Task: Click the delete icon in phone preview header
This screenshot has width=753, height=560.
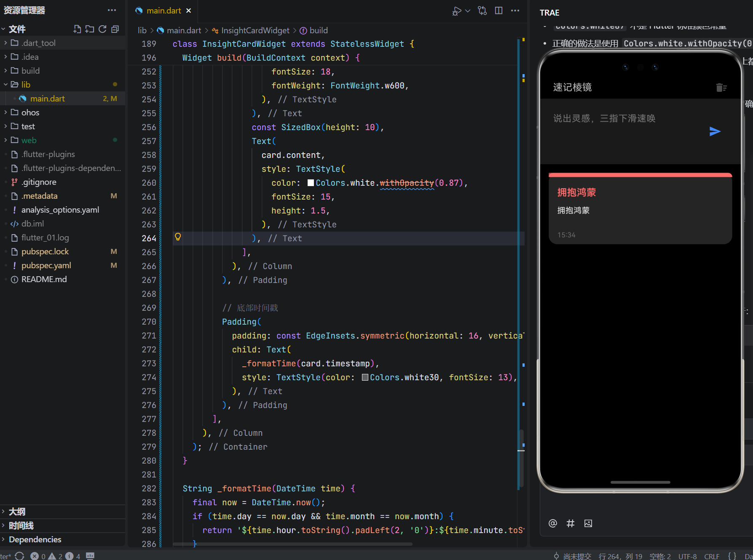Action: [x=721, y=88]
